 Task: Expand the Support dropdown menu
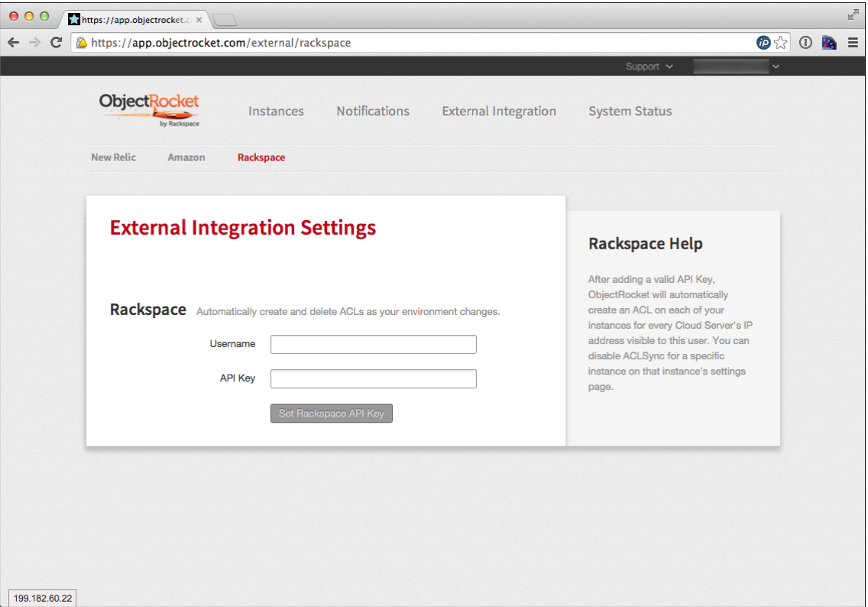(x=649, y=67)
